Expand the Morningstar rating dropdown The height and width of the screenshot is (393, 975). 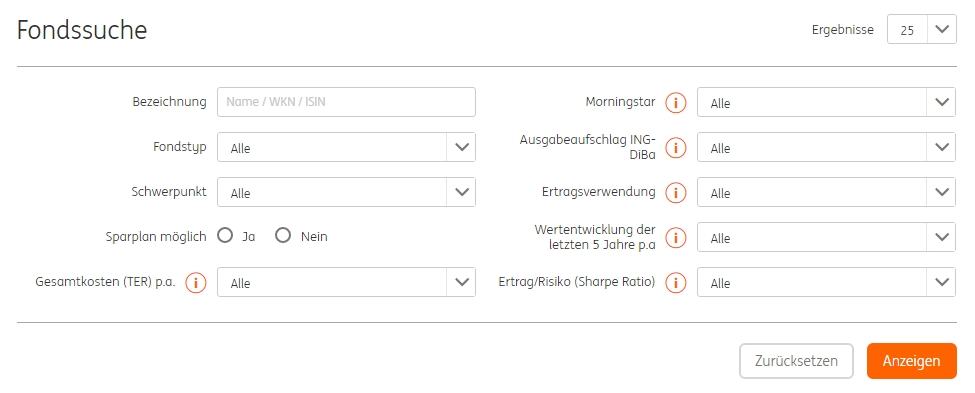(x=826, y=102)
